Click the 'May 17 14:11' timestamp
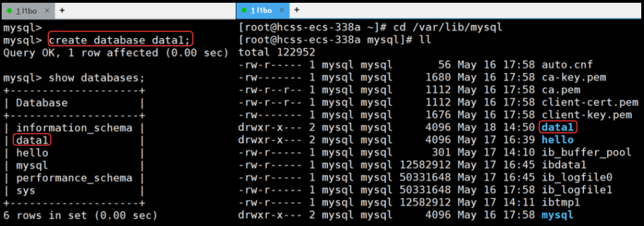 pyautogui.click(x=496, y=203)
